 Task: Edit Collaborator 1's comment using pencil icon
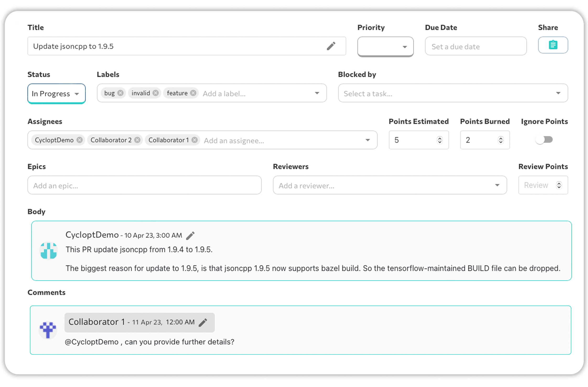coord(203,322)
